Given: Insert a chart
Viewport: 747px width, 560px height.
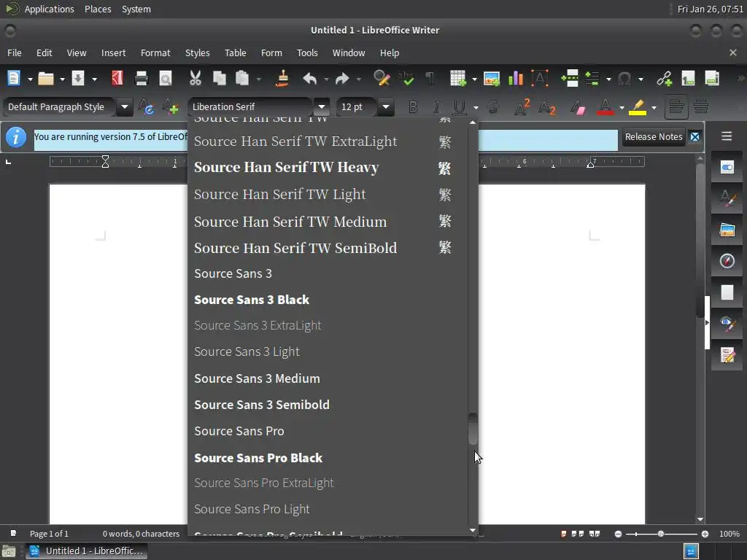Looking at the screenshot, I should click(x=516, y=78).
